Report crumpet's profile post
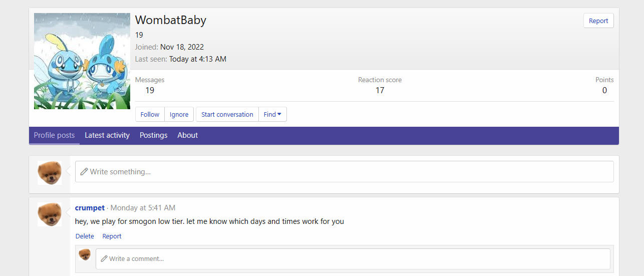Viewport: 644px width, 276px height. tap(112, 236)
